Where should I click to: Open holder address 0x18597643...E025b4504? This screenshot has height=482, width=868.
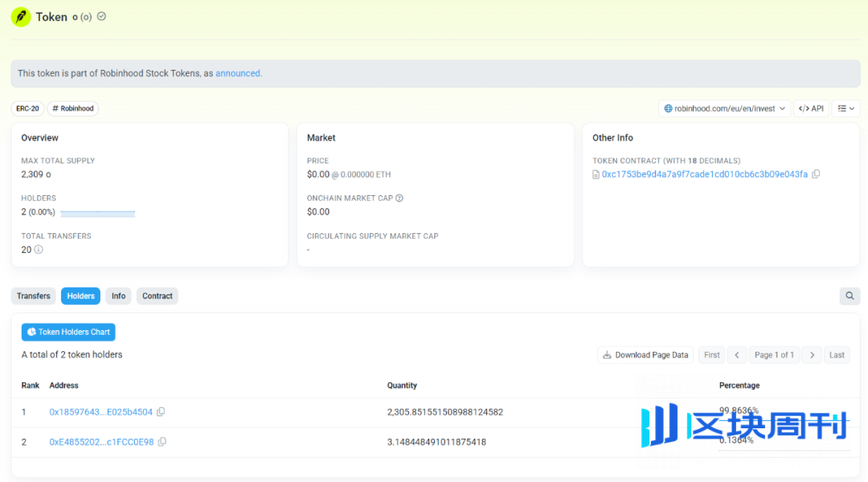tap(100, 412)
